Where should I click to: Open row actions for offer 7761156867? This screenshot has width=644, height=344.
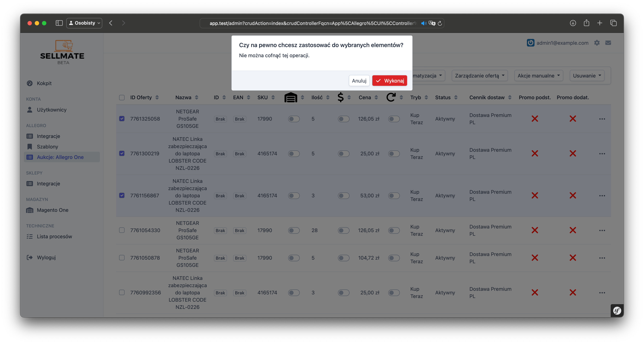[x=602, y=196]
